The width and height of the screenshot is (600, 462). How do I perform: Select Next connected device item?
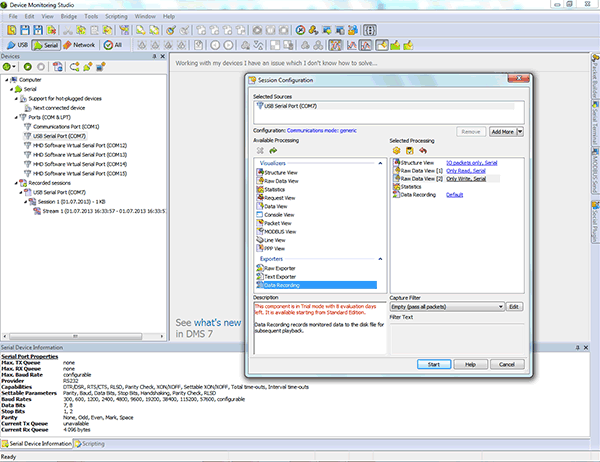click(55, 108)
